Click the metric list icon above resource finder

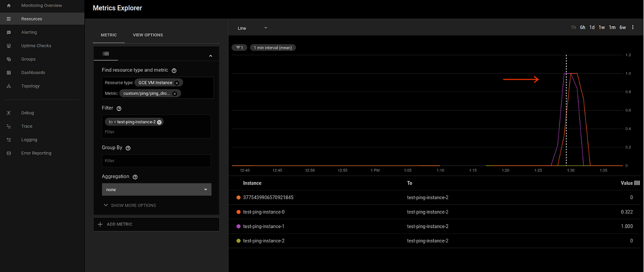[106, 54]
